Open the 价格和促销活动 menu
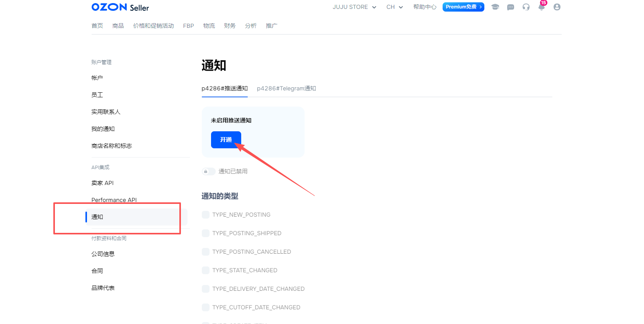Viewport: 644px width, 324px height. [153, 26]
